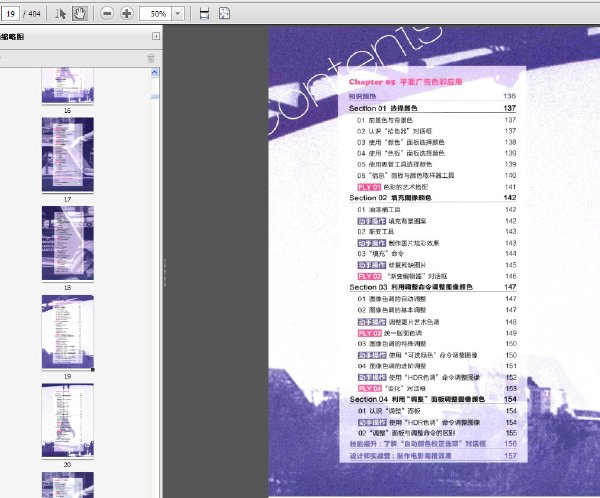Activate the Hand pan tool
600x498 pixels.
[x=80, y=14]
